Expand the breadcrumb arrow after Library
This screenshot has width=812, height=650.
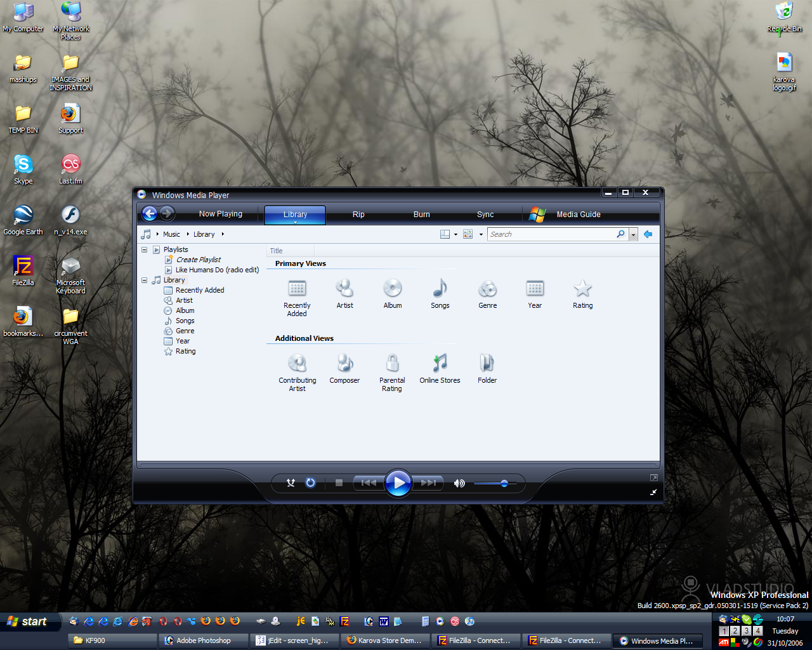[x=223, y=234]
